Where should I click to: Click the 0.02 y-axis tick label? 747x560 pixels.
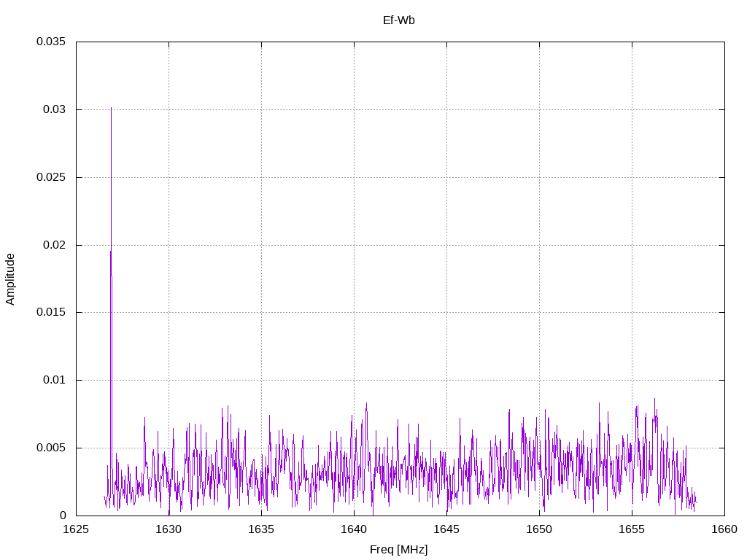54,245
